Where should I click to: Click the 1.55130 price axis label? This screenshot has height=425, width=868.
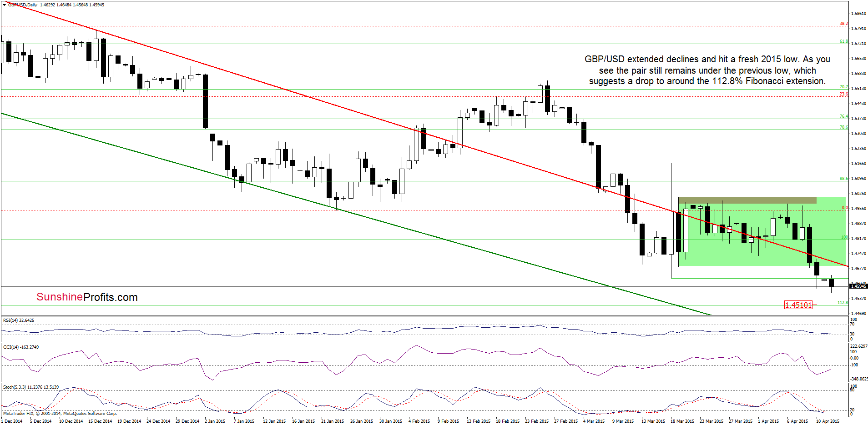(858, 89)
